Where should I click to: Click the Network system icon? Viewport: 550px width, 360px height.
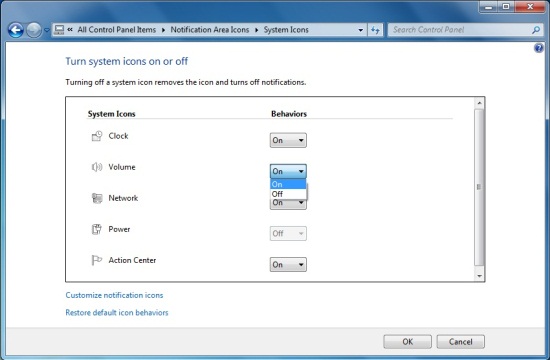[97, 198]
